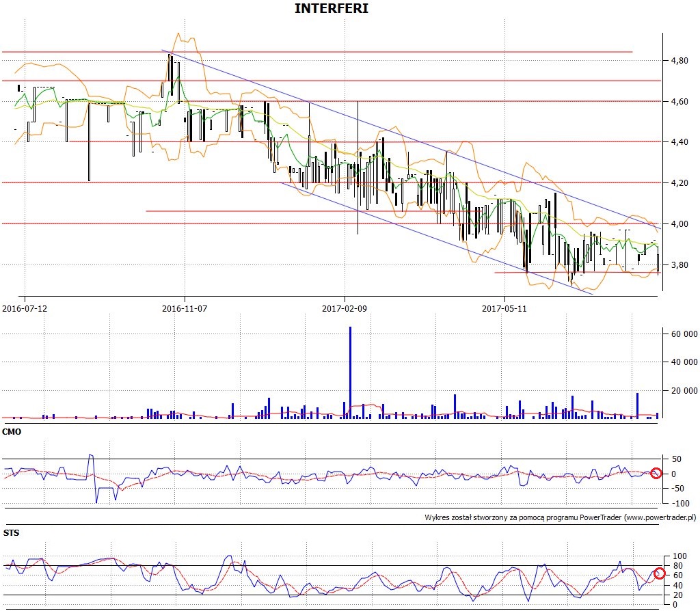Select the 2016-11-07 date label
The width and height of the screenshot is (700, 611).
[x=185, y=308]
